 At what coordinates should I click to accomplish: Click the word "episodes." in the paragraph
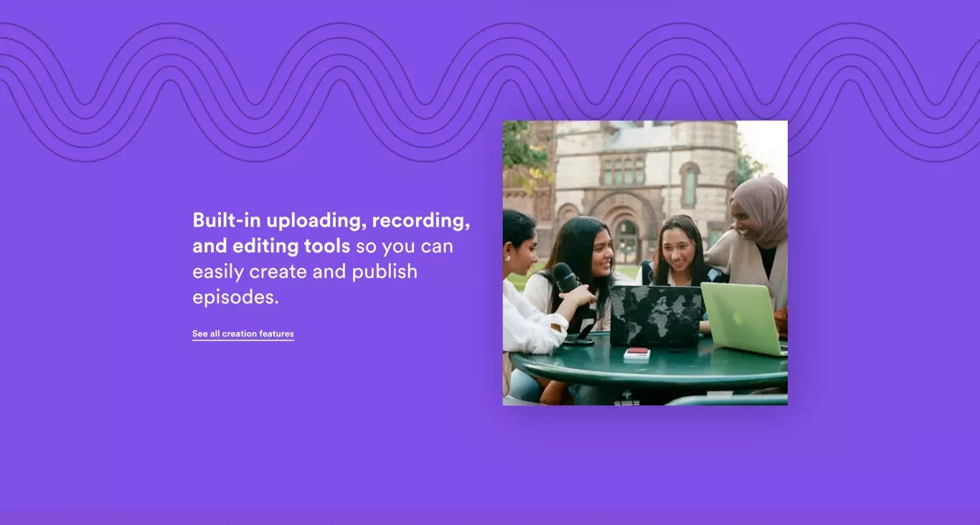coord(235,298)
